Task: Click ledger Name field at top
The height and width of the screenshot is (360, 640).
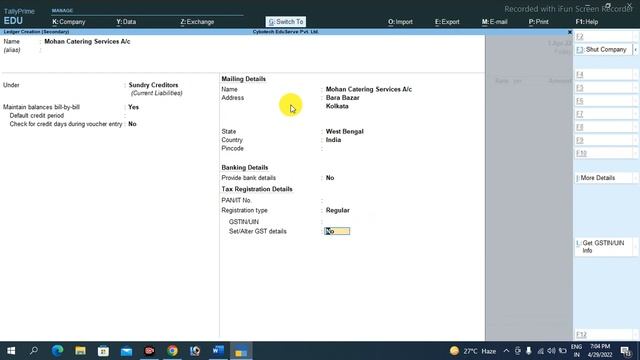Action: (x=87, y=42)
